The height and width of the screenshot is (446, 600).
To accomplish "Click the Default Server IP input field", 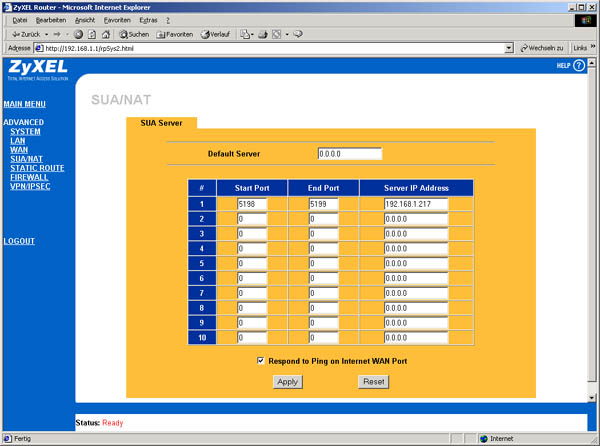I will coord(349,154).
